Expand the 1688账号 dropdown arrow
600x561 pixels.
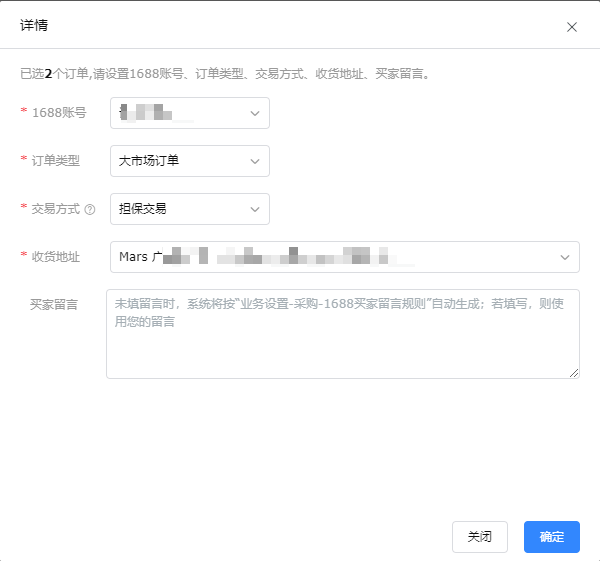pyautogui.click(x=254, y=113)
